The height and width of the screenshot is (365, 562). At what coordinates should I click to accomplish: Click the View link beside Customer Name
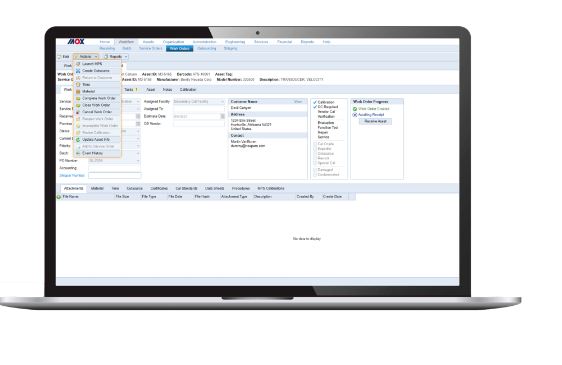click(x=298, y=101)
